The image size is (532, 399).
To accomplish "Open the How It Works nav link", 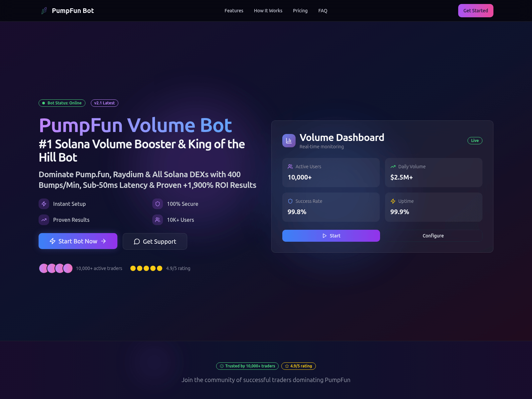I will [x=268, y=11].
